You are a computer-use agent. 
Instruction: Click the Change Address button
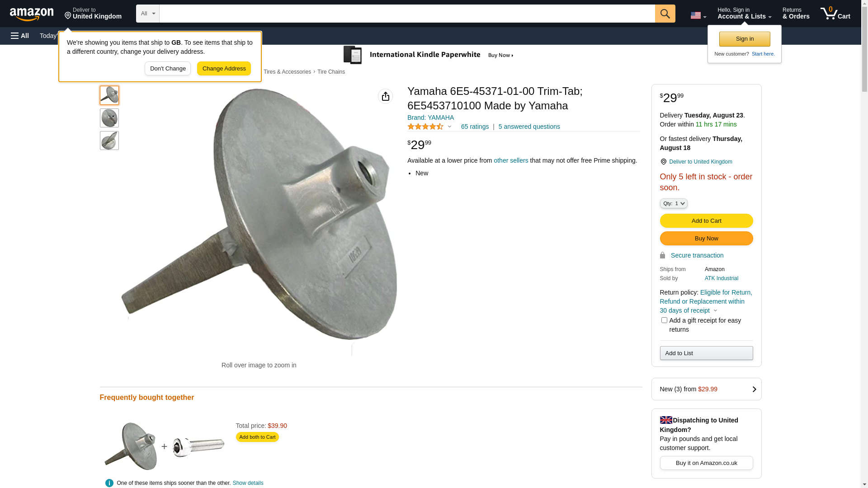pyautogui.click(x=224, y=69)
